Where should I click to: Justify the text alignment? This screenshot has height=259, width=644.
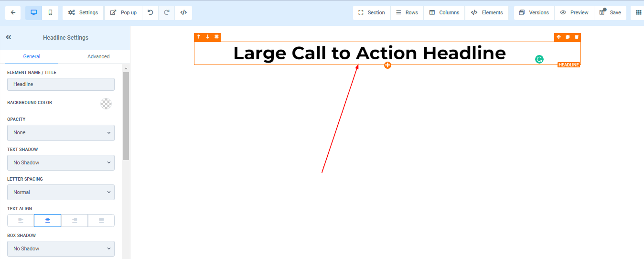101,220
